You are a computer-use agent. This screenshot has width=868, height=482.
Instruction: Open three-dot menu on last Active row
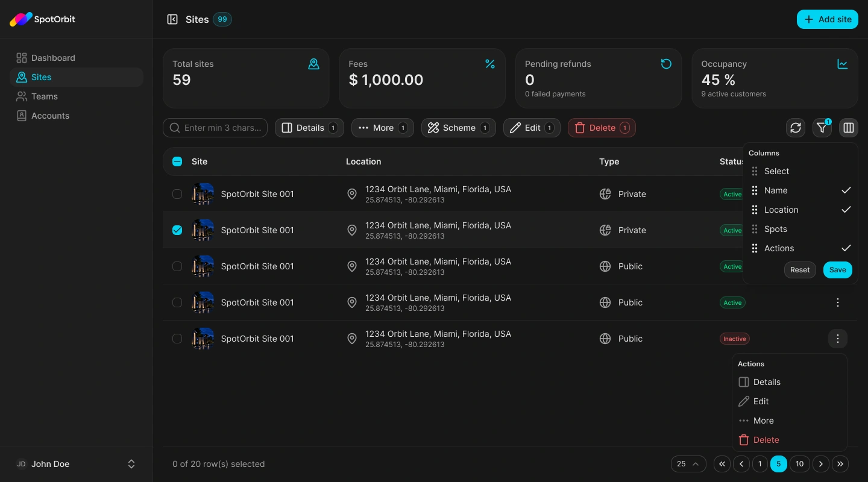[838, 302]
